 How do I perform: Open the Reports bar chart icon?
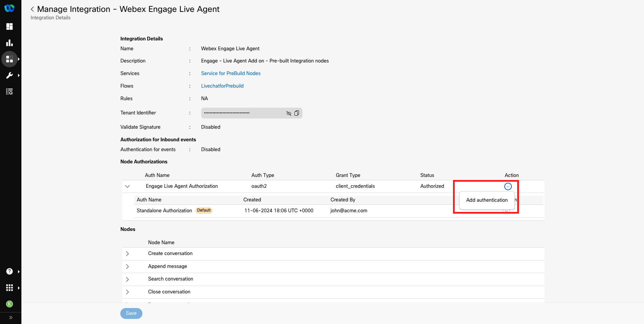[10, 43]
